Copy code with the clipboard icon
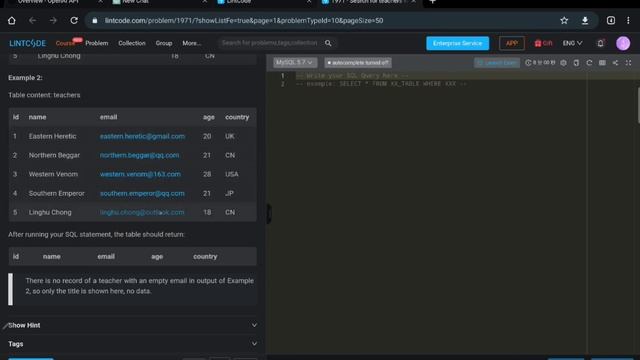This screenshot has height=360, width=640. 576,63
